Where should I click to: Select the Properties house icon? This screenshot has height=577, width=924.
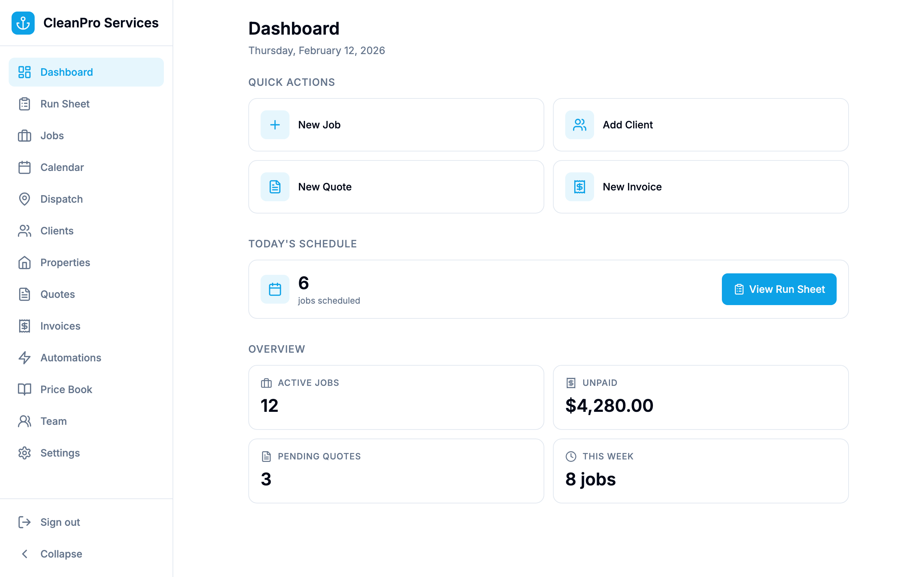click(x=25, y=262)
